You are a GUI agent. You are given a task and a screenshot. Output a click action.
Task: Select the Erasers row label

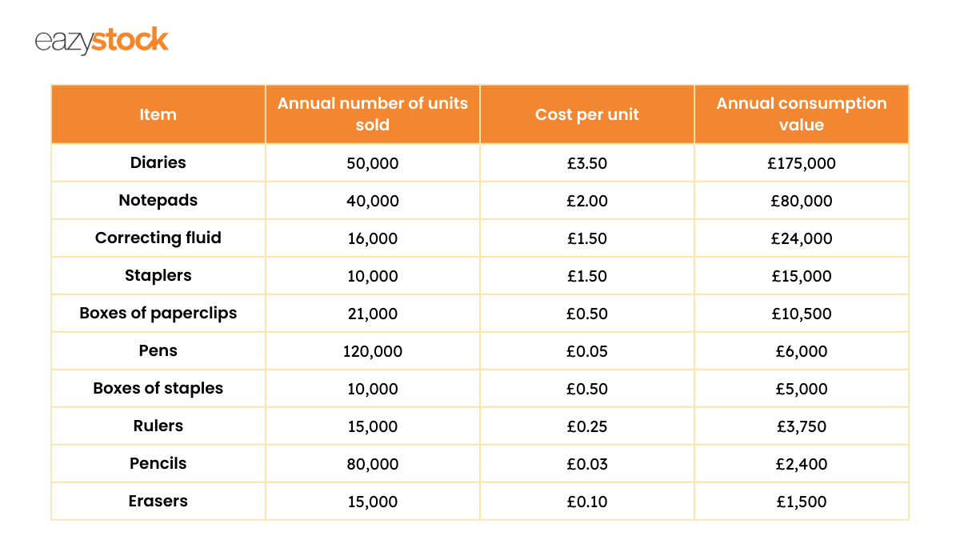pos(158,501)
